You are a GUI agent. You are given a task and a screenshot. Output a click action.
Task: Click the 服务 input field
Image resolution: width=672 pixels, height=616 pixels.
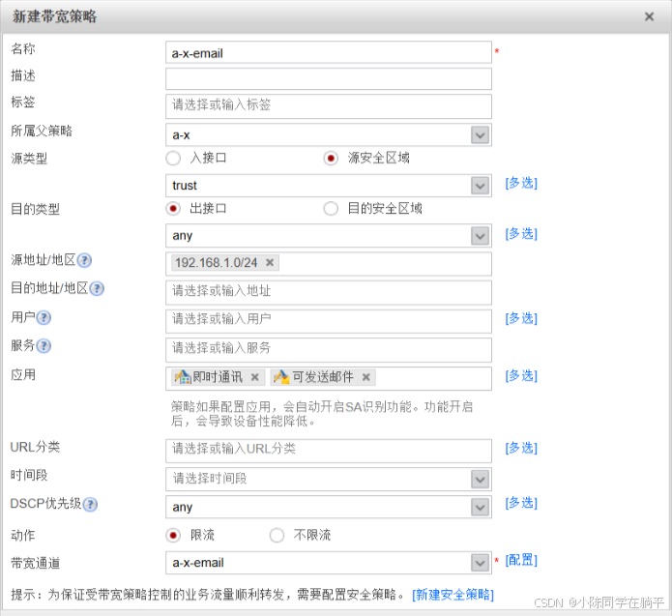point(329,350)
